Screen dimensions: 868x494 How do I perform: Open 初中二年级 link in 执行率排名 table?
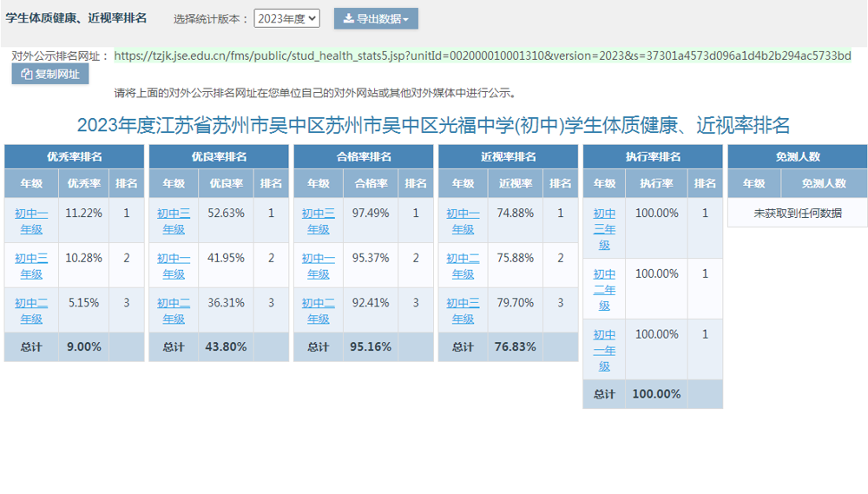[x=604, y=290]
